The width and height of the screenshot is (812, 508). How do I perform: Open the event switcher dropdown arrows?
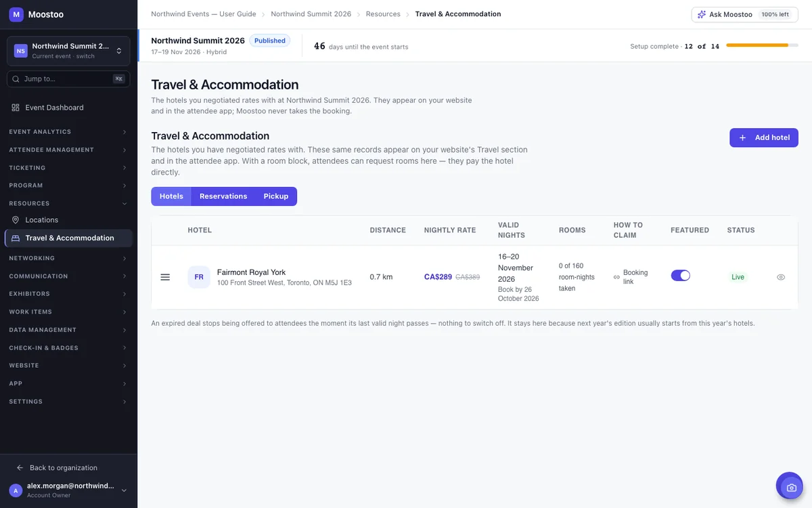[119, 51]
